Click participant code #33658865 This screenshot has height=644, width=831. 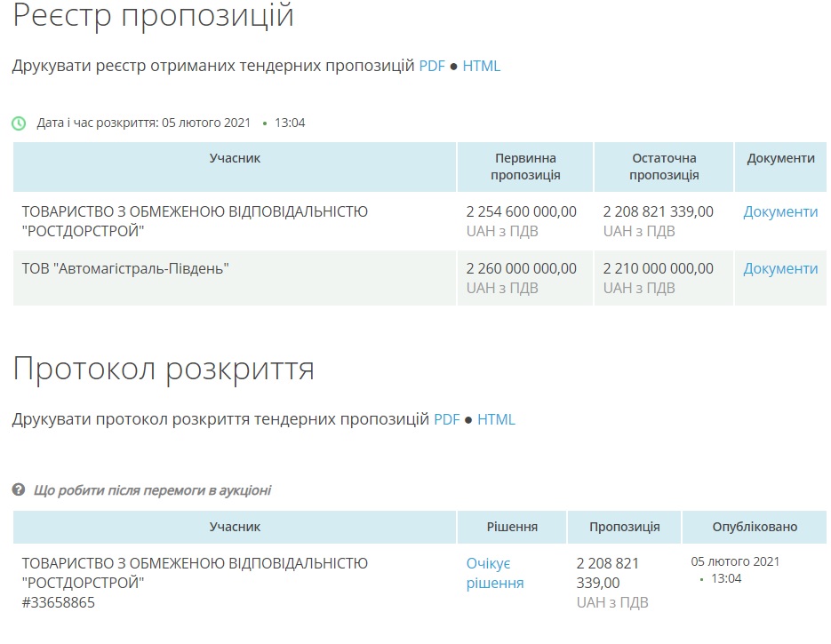click(x=59, y=602)
